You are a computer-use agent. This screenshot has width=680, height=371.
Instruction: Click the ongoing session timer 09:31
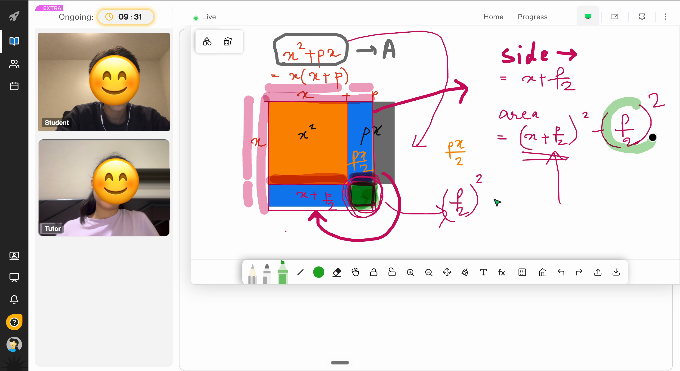pos(125,17)
